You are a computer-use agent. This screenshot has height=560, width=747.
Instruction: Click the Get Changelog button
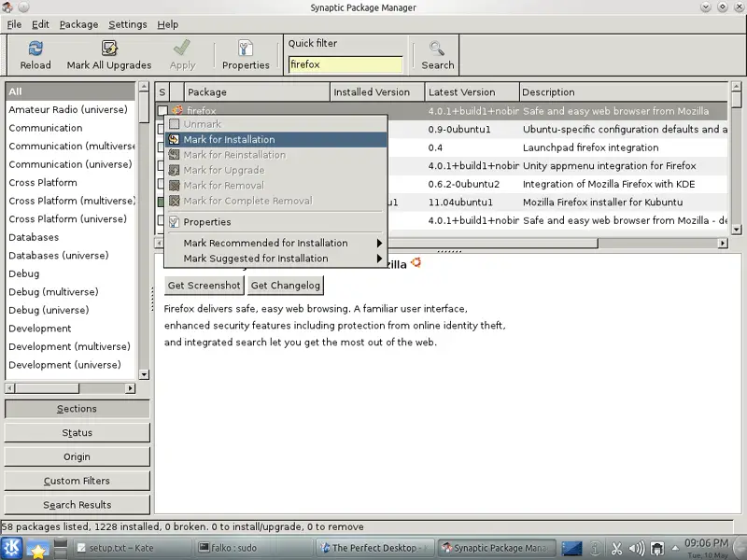coord(286,286)
